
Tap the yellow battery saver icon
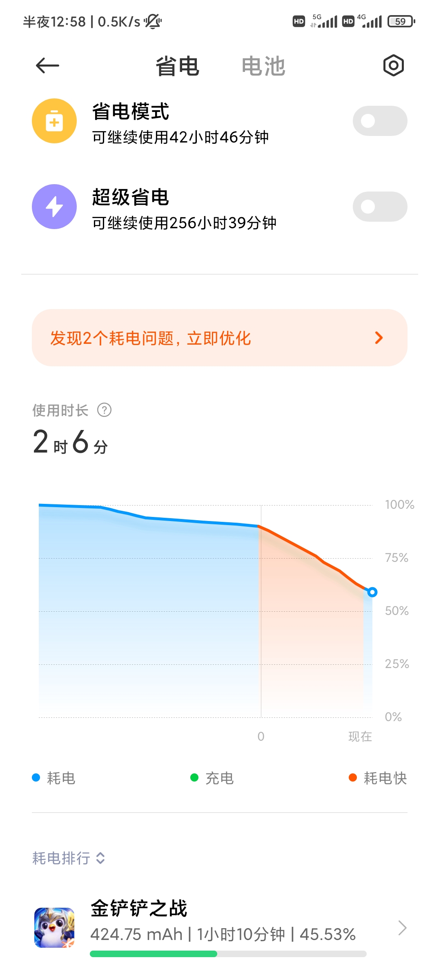pyautogui.click(x=54, y=121)
